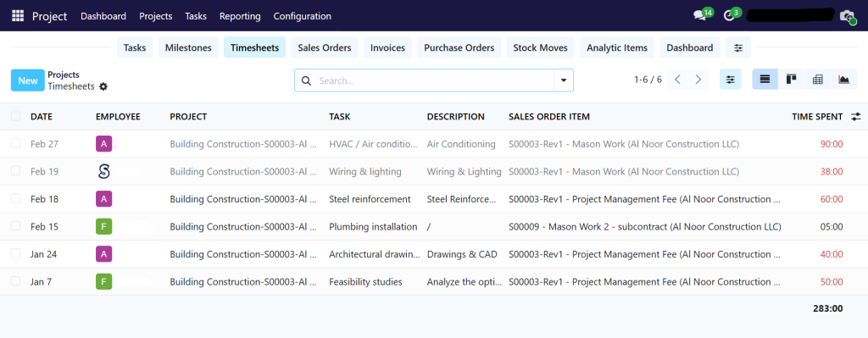Click the Air Conditioning description cell
Viewport: 868px width, 338px height.
coord(461,144)
